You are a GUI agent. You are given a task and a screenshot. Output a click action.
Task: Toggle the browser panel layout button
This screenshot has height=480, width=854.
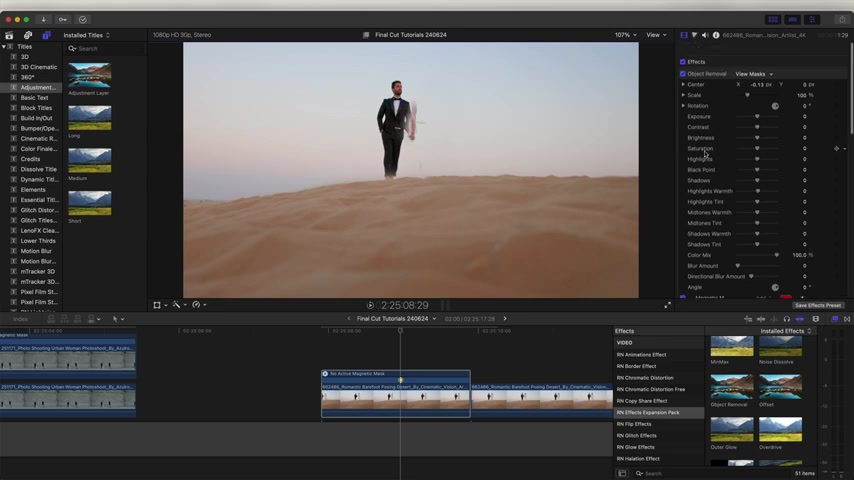(773, 20)
